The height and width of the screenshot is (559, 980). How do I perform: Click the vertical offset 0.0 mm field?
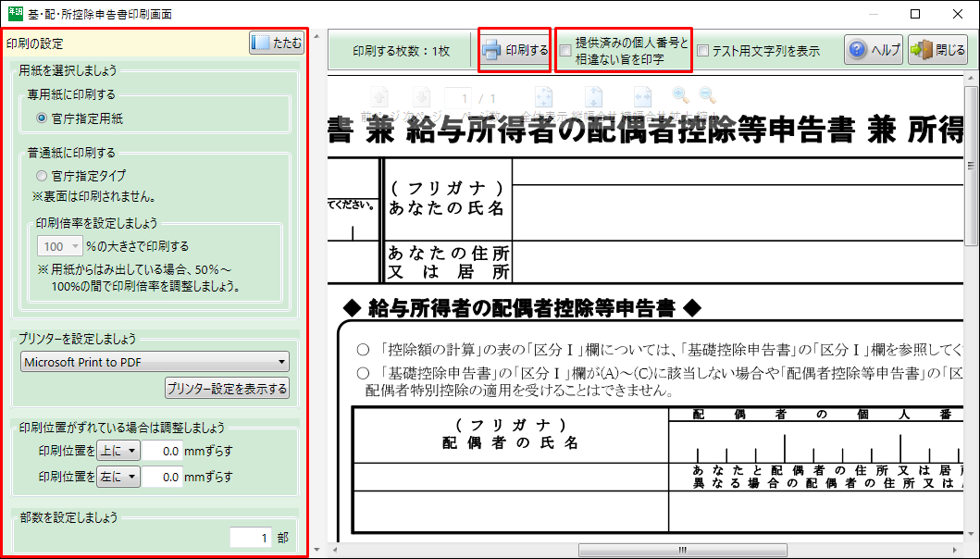(x=161, y=451)
